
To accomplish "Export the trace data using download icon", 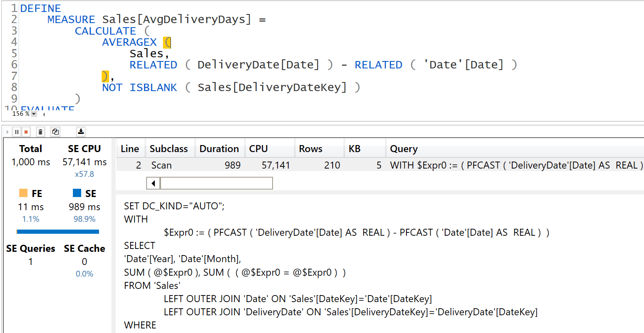I will [x=81, y=131].
